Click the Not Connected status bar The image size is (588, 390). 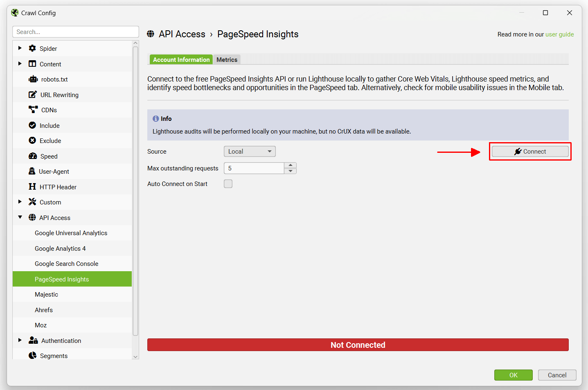point(358,345)
